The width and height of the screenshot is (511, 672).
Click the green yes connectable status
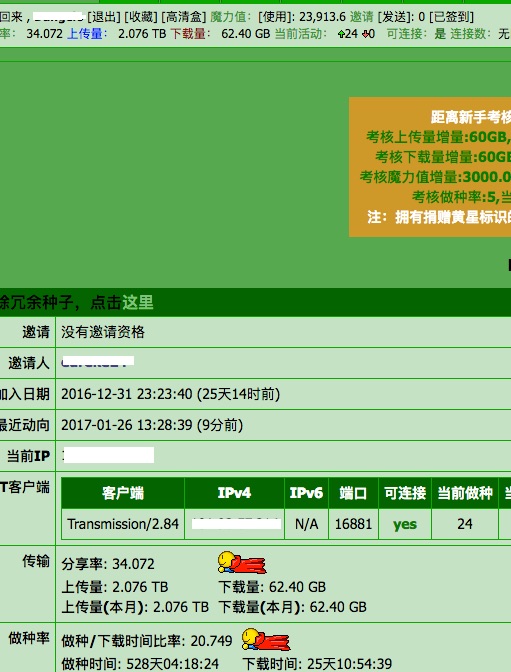[405, 524]
